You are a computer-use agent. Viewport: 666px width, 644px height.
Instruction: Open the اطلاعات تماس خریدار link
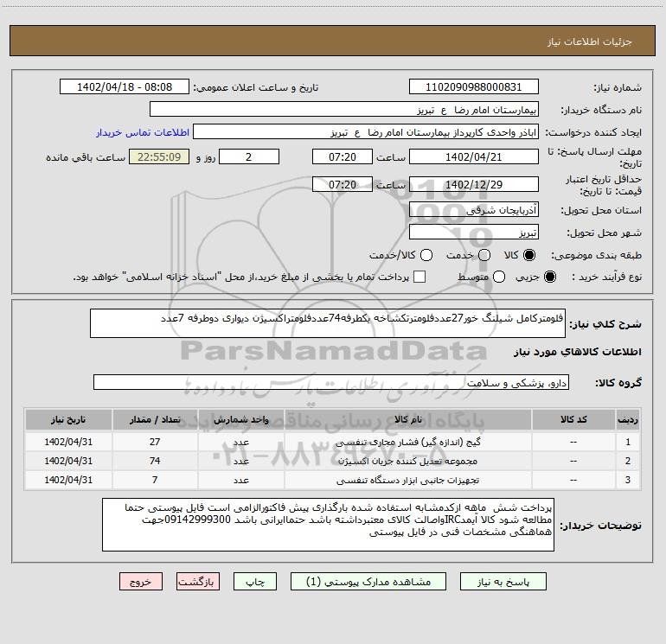(x=143, y=132)
